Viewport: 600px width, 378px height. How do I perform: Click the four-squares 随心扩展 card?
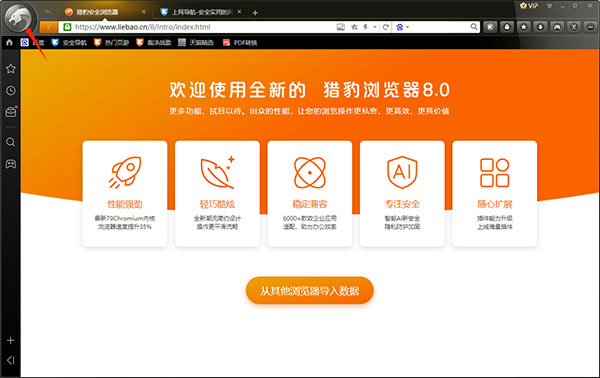tap(495, 194)
